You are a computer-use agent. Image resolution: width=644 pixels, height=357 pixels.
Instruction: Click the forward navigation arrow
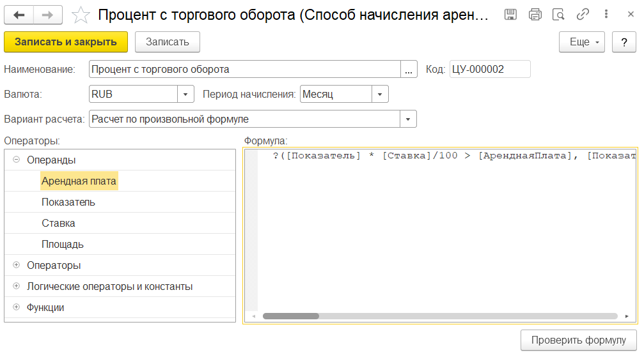(47, 15)
